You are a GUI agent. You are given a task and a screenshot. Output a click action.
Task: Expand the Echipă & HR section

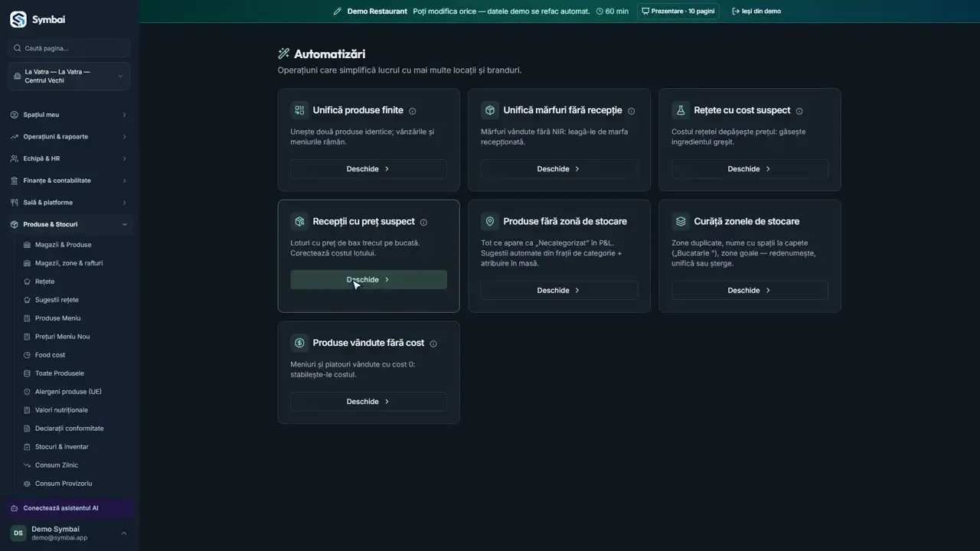[69, 158]
